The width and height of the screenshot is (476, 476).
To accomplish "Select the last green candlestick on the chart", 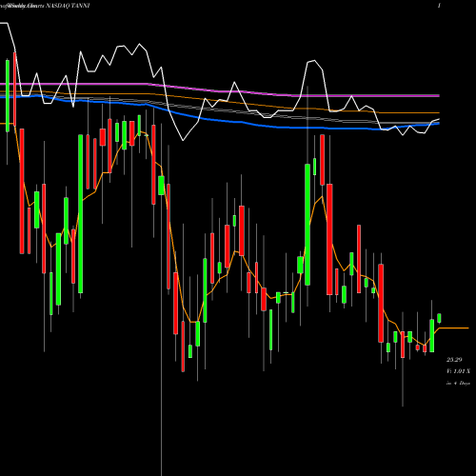I will click(439, 318).
